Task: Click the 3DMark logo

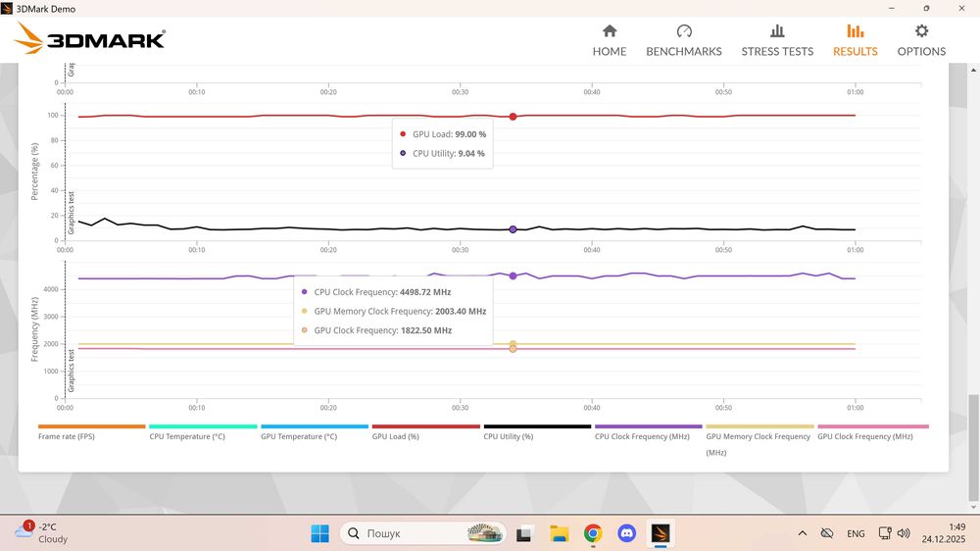Action: [89, 39]
